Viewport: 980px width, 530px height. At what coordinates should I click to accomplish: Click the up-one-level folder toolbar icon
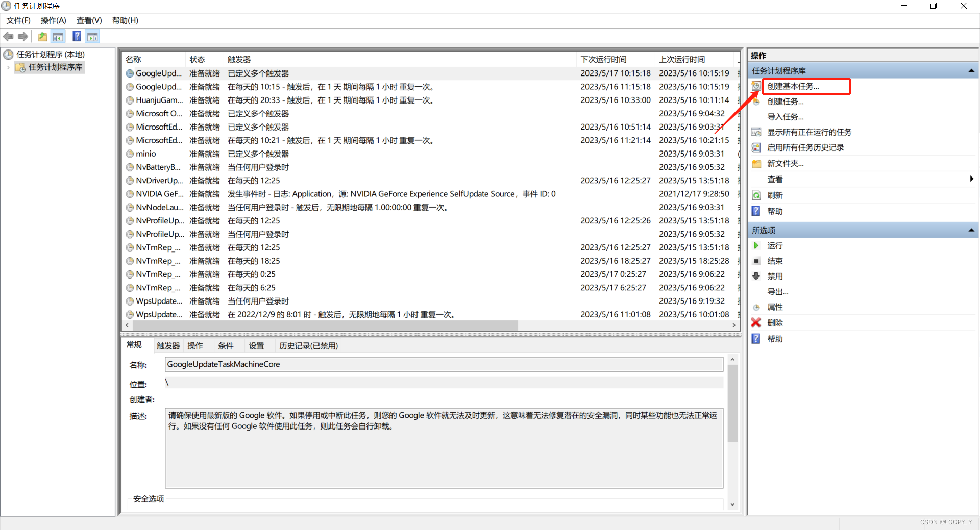[x=43, y=37]
